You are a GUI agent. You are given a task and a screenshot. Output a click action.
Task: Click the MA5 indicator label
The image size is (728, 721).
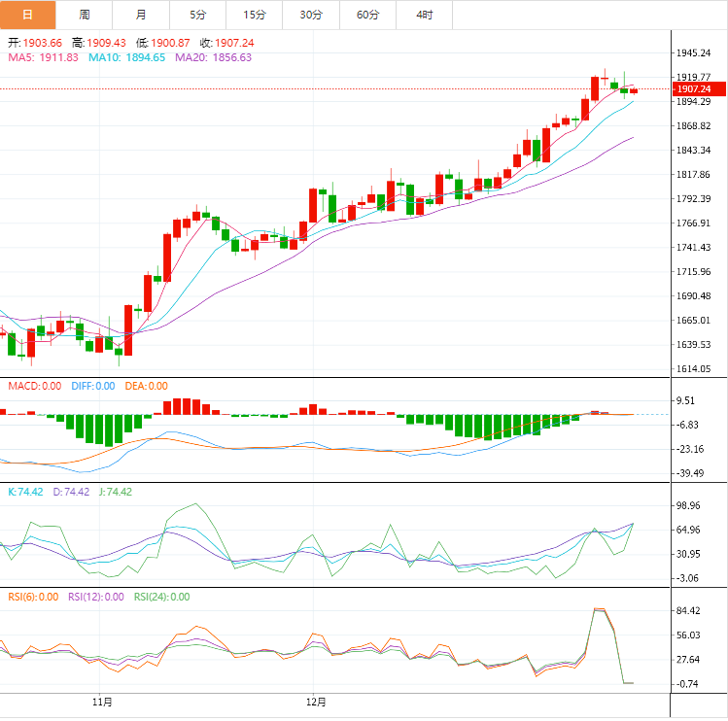pyautogui.click(x=44, y=58)
